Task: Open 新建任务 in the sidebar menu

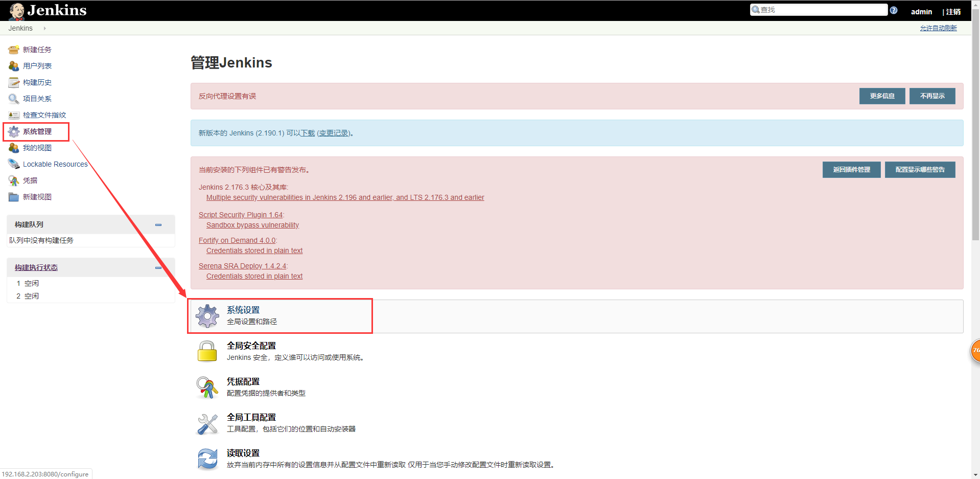Action: coord(37,50)
